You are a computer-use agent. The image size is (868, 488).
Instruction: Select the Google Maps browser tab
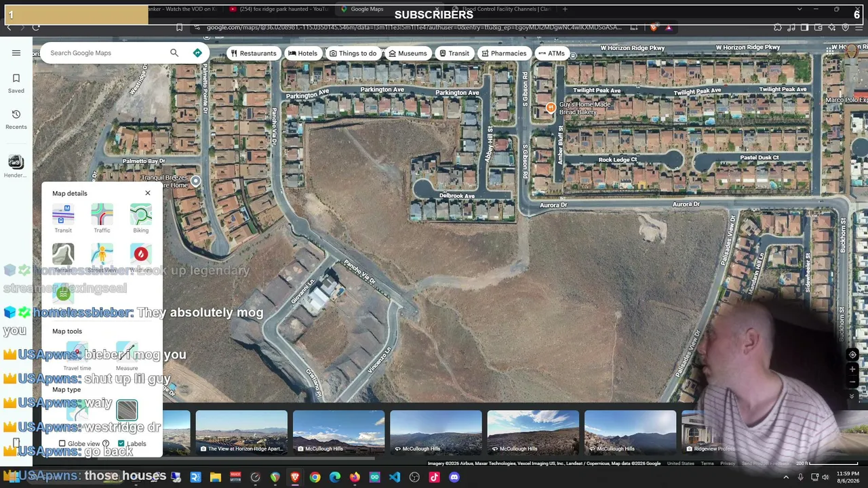(x=388, y=9)
